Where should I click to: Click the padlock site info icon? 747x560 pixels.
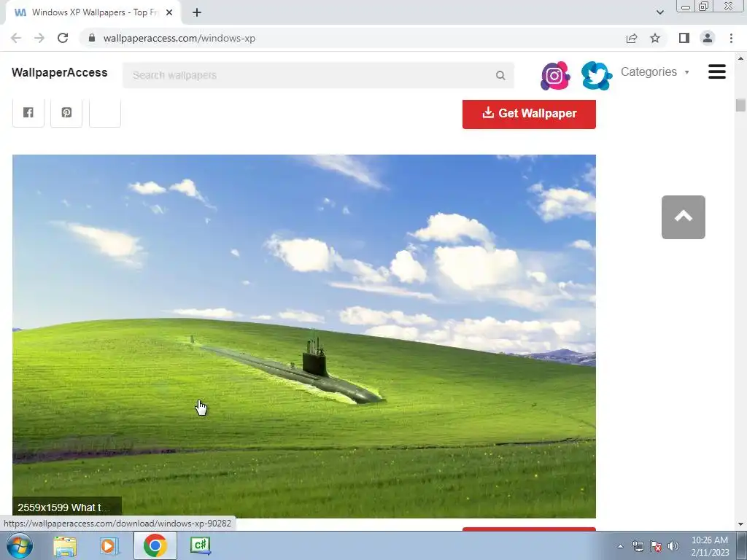tap(92, 38)
